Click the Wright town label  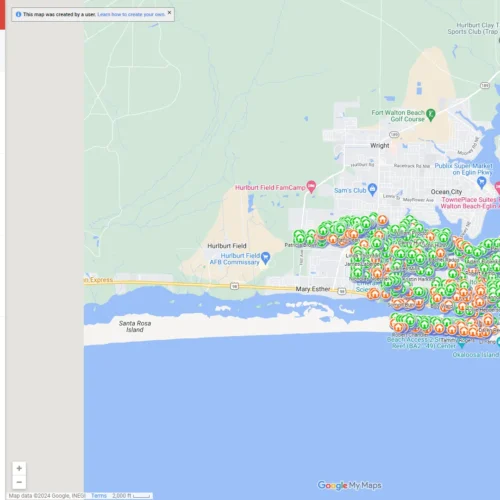click(x=380, y=145)
